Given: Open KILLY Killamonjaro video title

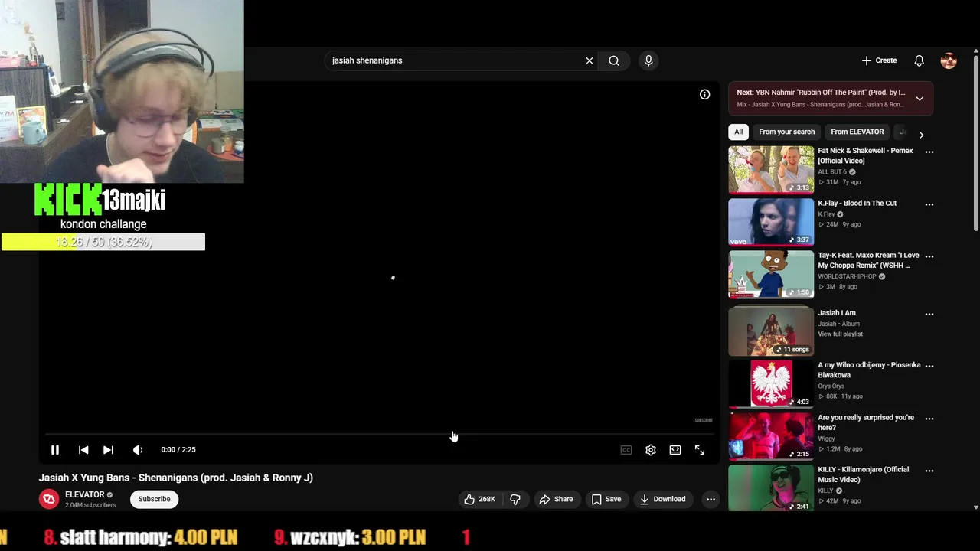Looking at the screenshot, I should tap(863, 474).
